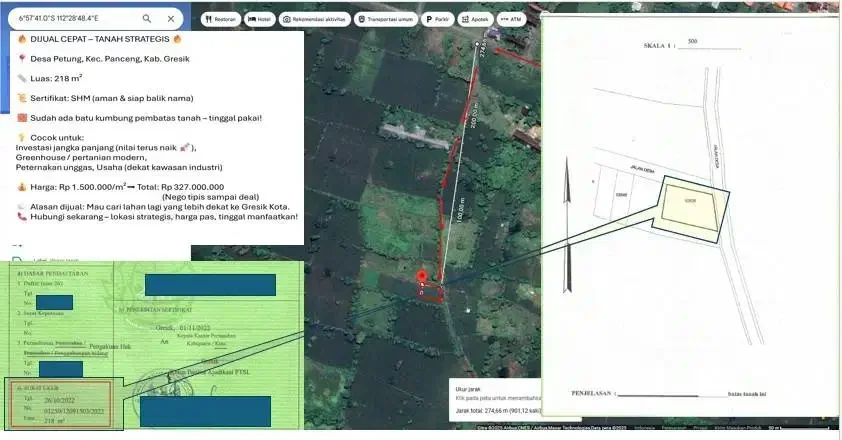Click the 100,00 m label on measuring line

(x=462, y=211)
